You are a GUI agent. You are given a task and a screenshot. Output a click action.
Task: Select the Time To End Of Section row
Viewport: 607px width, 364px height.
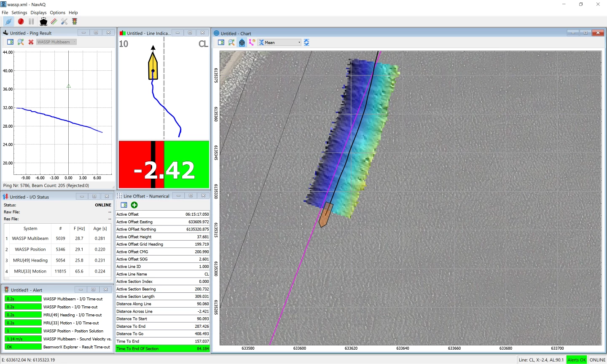(x=163, y=348)
